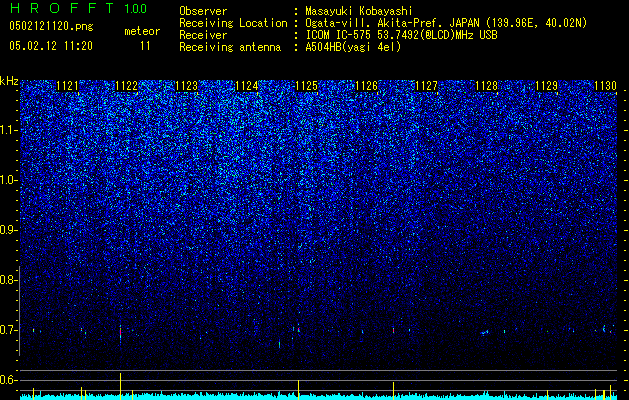Click the 1126 time marker
The height and width of the screenshot is (400, 629).
click(367, 86)
